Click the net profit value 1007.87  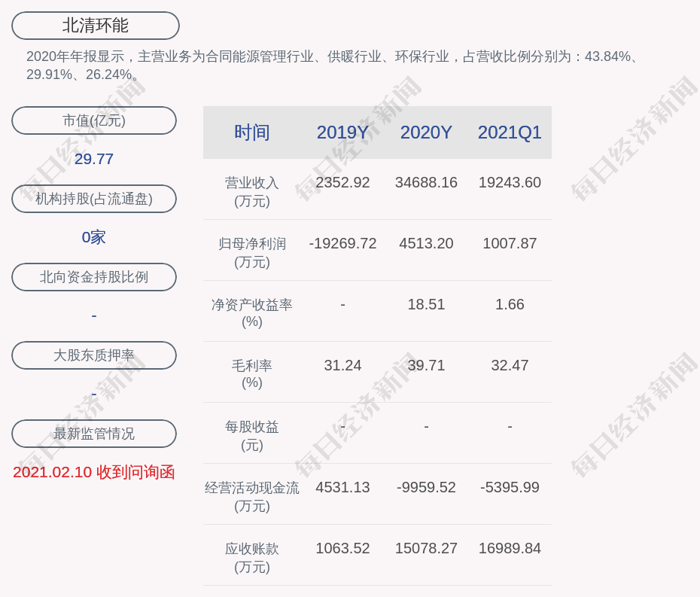point(510,243)
